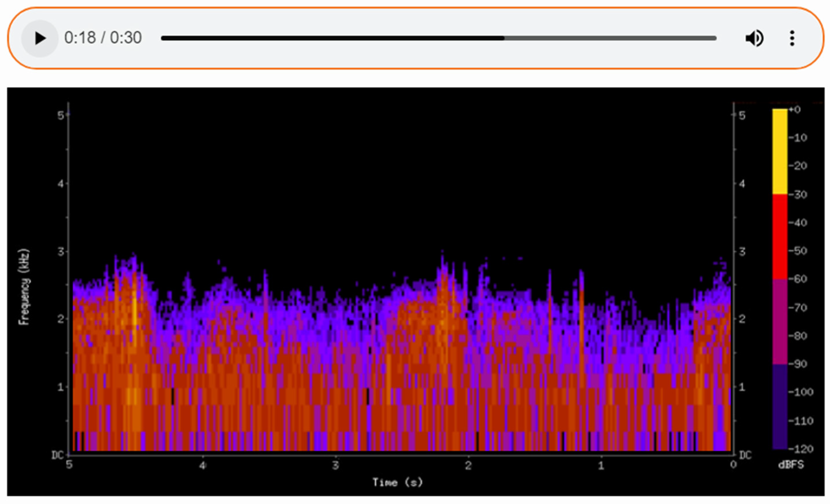Screen dimensions: 830x504
Task: Click the Time (s) axis label
Action: pos(397,482)
